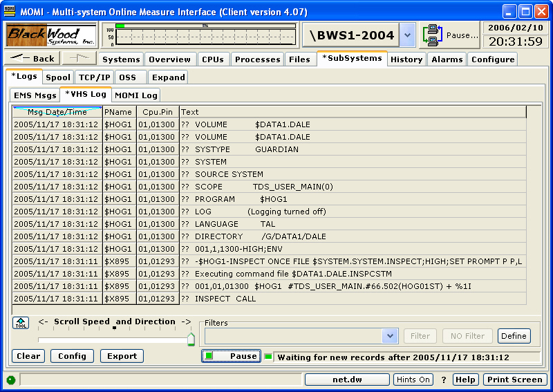
Task: Click the question mark hint icon
Action: [x=444, y=380]
